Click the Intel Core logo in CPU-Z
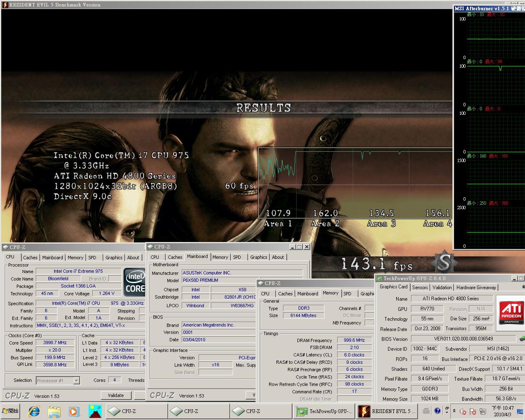 (135, 282)
